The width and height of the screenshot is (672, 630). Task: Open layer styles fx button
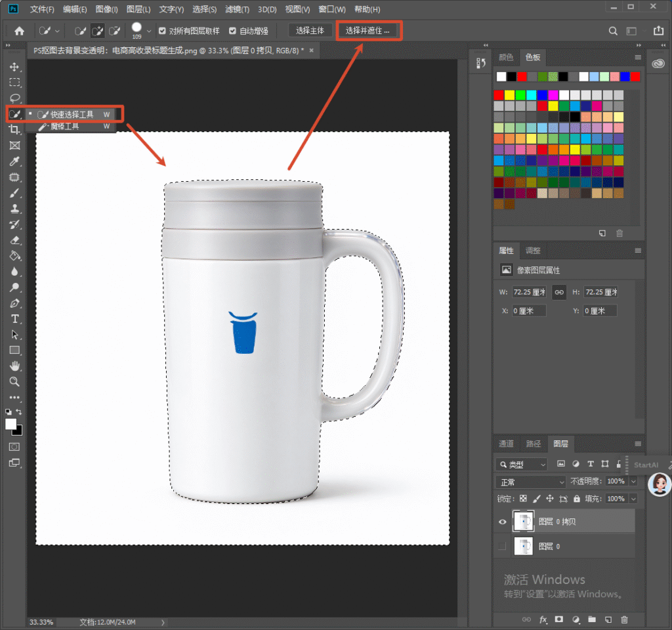pyautogui.click(x=543, y=619)
